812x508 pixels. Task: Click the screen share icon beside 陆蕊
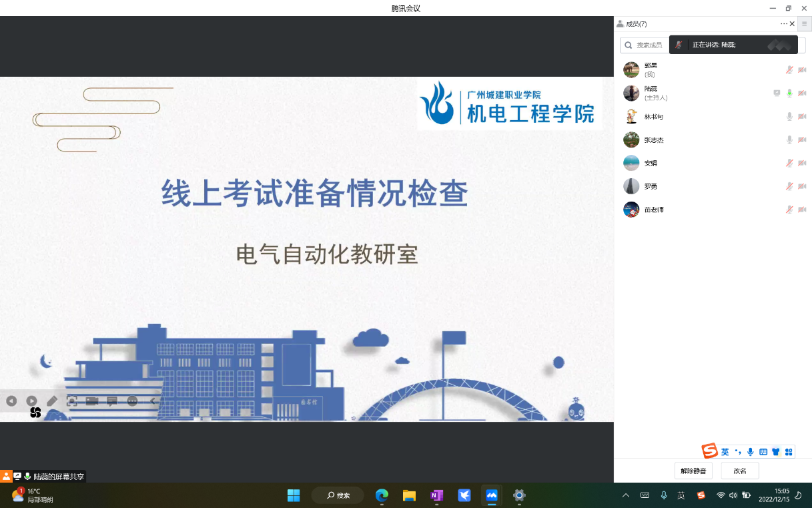coord(777,93)
